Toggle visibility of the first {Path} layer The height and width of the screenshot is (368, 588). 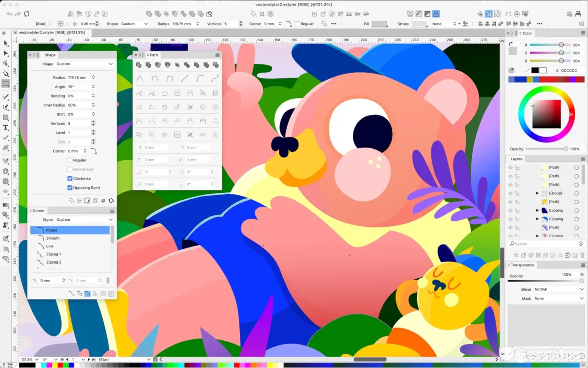tap(510, 167)
